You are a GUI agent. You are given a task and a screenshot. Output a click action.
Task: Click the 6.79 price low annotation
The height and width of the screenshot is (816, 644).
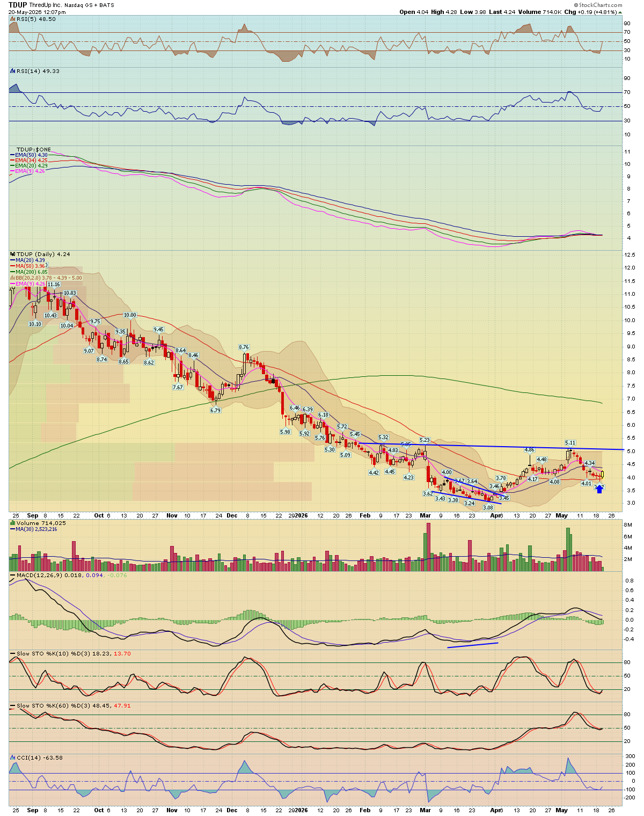215,410
